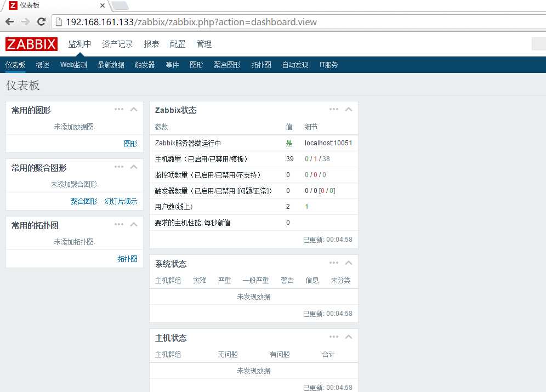Collapse the 系统状态 widget
This screenshot has height=392, width=546.
click(349, 263)
